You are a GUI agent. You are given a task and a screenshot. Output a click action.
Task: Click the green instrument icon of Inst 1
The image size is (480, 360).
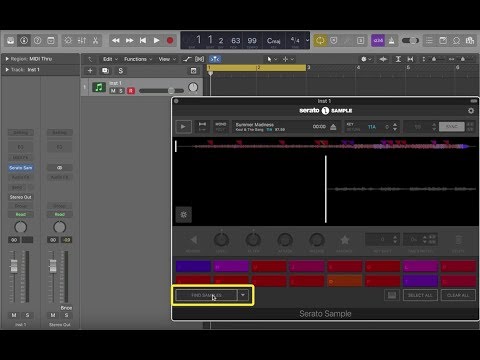[99, 87]
